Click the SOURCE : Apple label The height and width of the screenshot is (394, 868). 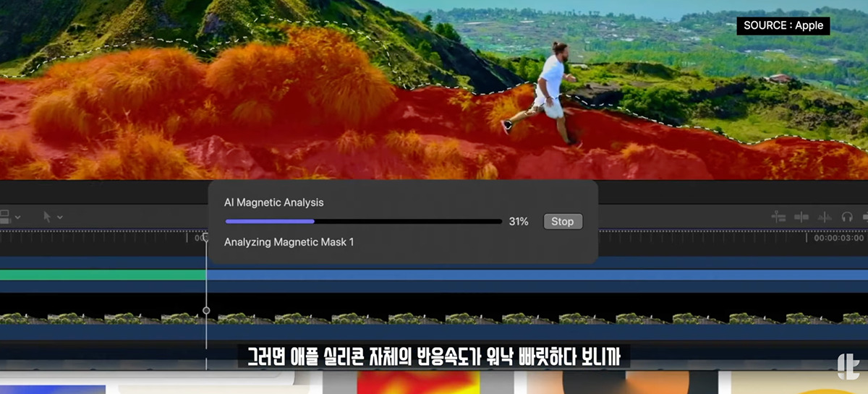[x=783, y=25]
